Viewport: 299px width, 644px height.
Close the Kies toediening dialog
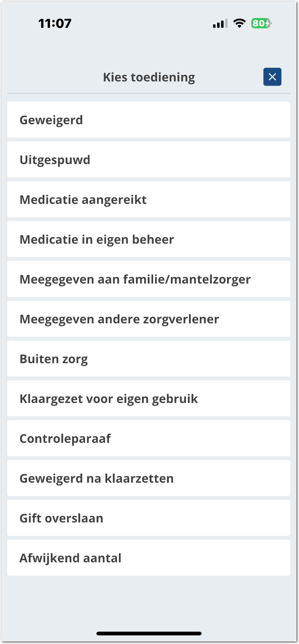pyautogui.click(x=272, y=77)
